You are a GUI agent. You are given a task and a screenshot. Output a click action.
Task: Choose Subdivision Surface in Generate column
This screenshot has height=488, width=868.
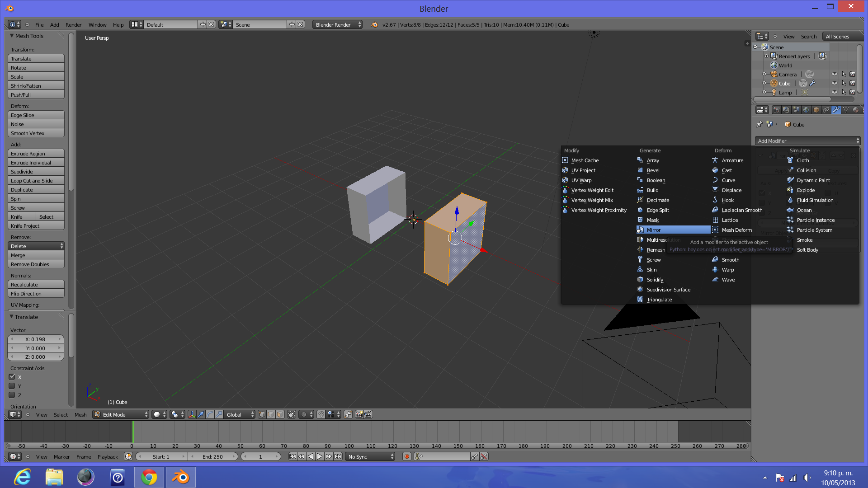tap(668, 290)
